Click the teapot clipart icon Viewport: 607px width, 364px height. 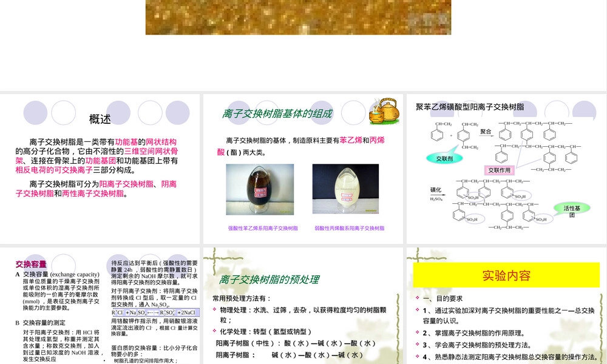pyautogui.click(x=384, y=111)
